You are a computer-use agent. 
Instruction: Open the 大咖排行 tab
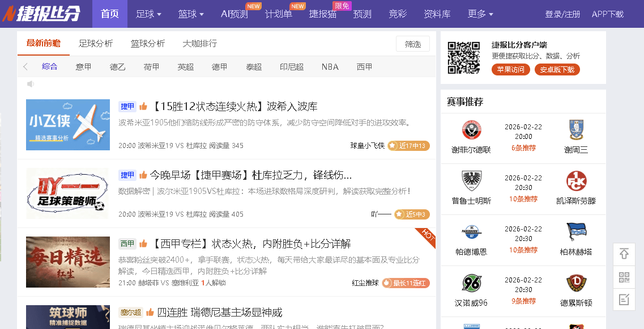[199, 44]
